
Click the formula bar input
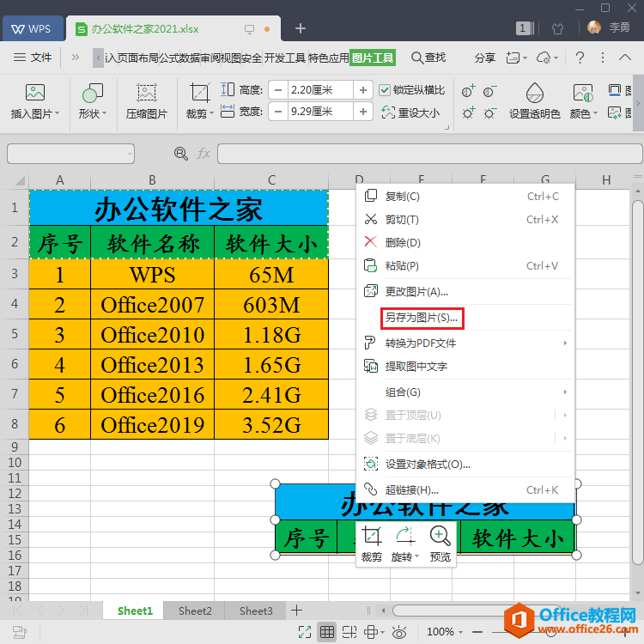pyautogui.click(x=429, y=154)
